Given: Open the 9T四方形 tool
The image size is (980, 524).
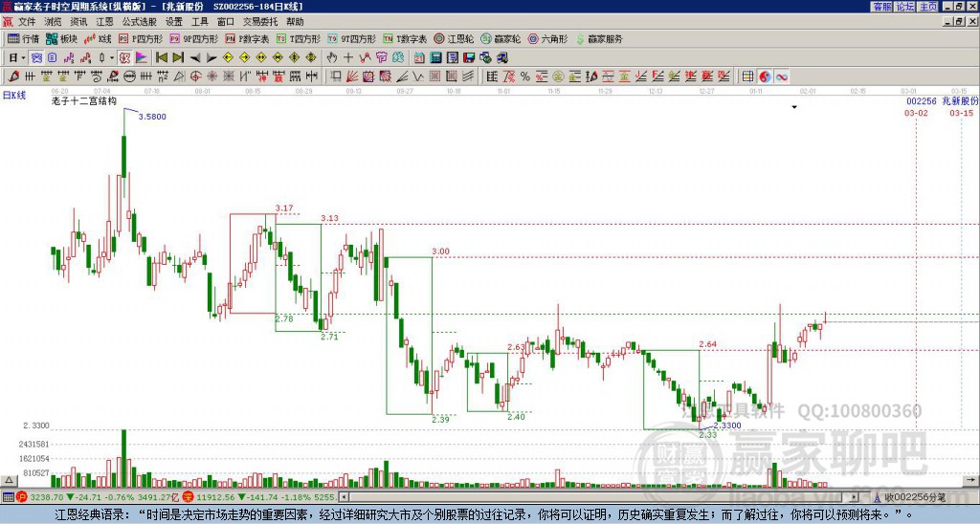Looking at the screenshot, I should 351,38.
